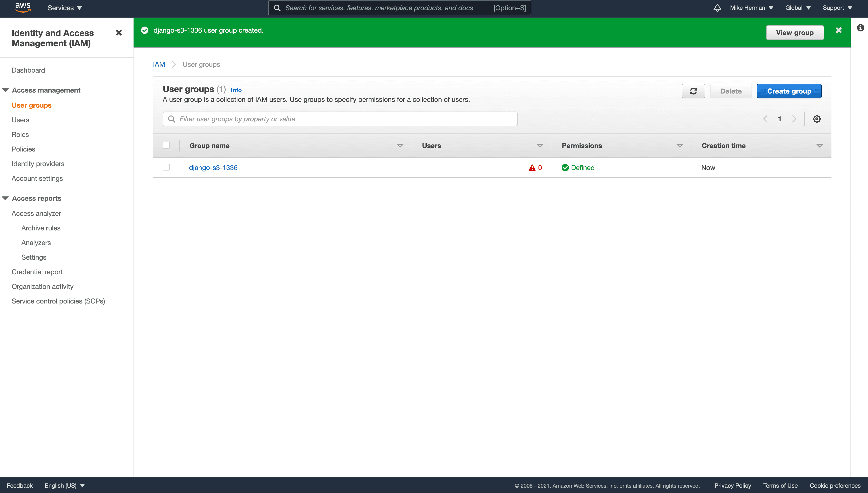Sort by Group name column arrow
The width and height of the screenshot is (868, 493).
pos(400,146)
